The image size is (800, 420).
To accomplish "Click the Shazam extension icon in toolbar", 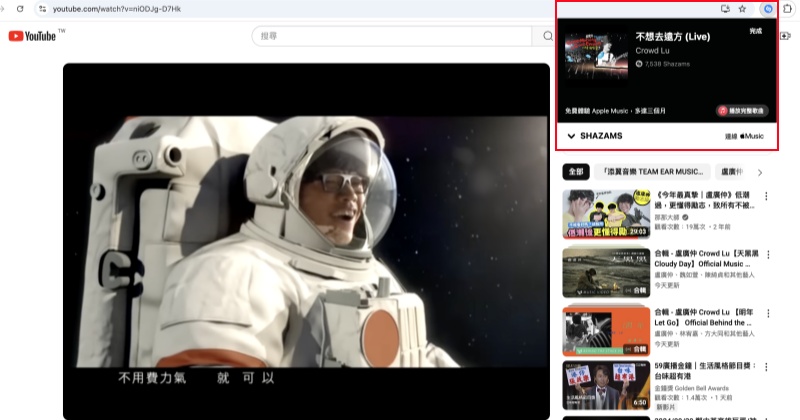I will pos(768,9).
